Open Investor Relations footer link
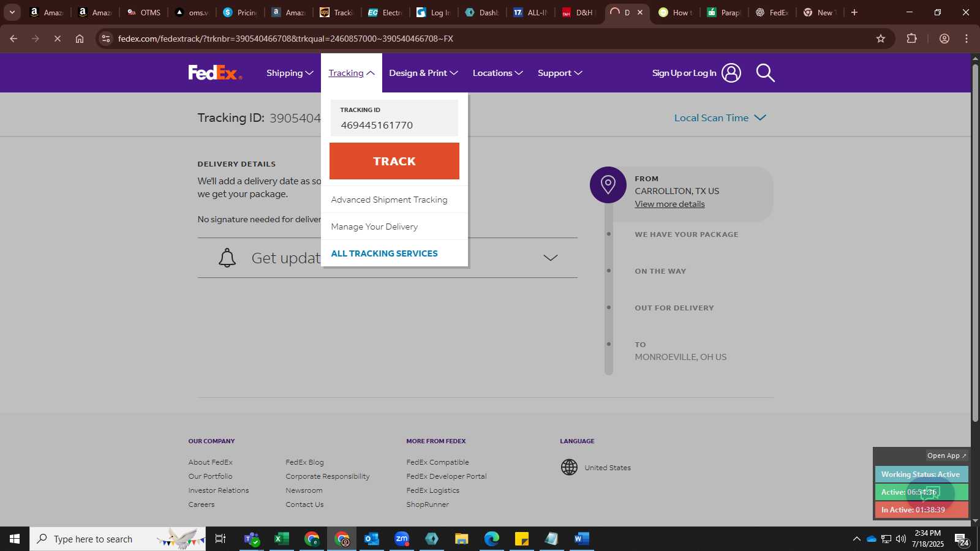This screenshot has height=551, width=980. (x=218, y=490)
